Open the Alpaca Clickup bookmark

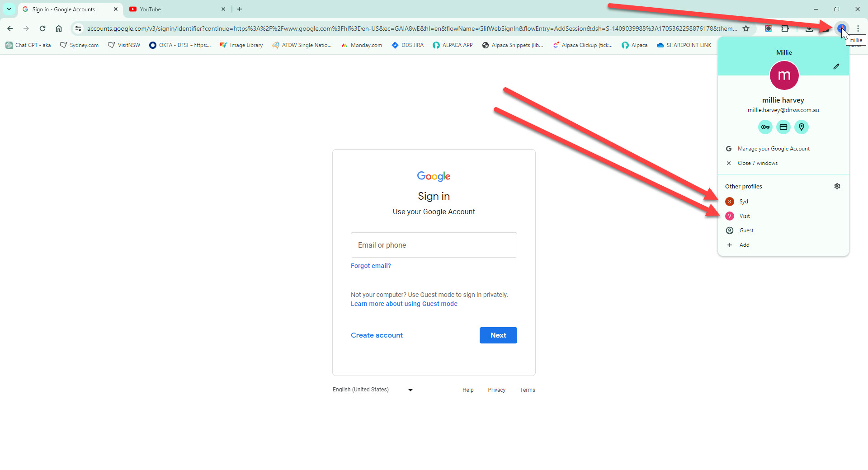click(x=583, y=45)
